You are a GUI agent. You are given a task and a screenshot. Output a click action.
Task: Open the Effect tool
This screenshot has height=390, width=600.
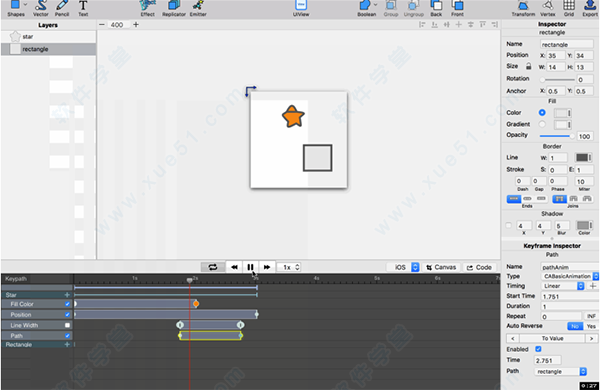(x=147, y=8)
